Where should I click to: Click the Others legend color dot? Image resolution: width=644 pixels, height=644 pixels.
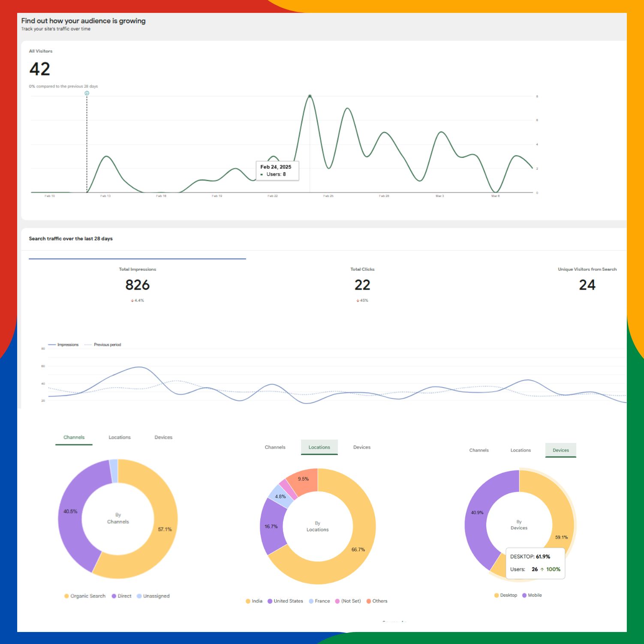[369, 601]
